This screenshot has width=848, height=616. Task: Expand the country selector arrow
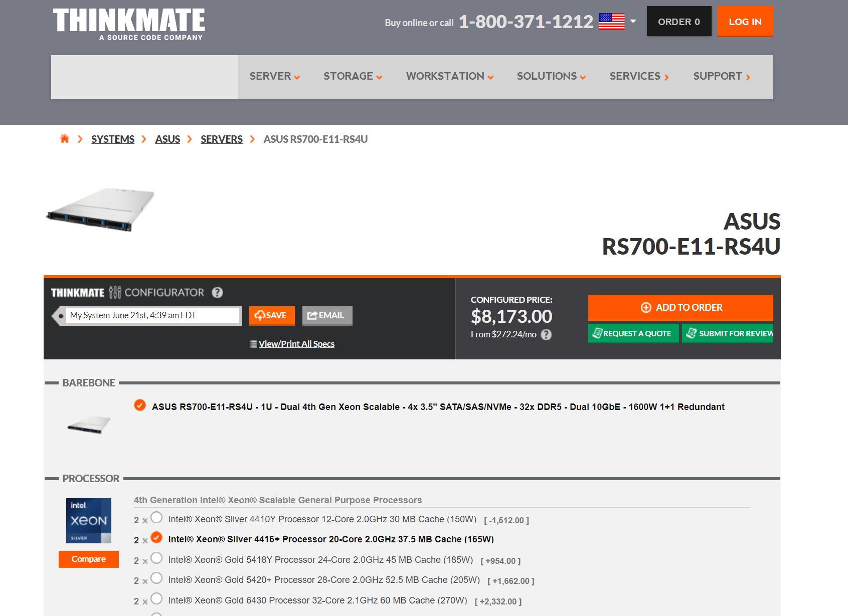633,22
